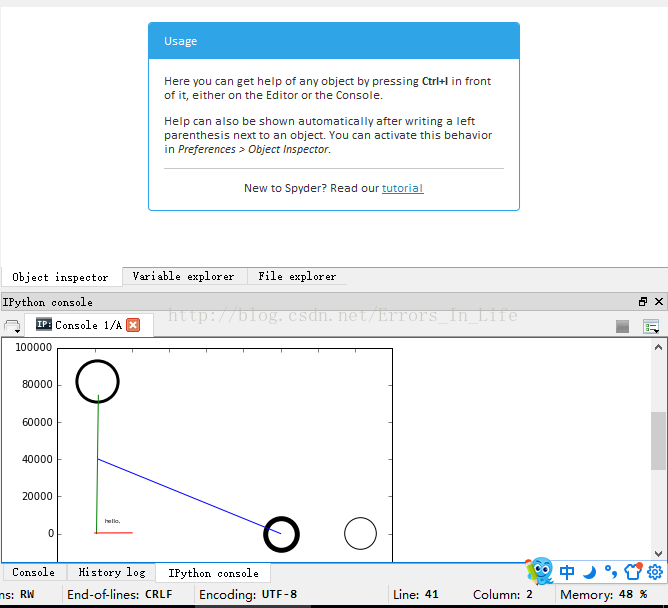The image size is (668, 608).
Task: Toggle the moon half-width mode icon
Action: click(x=590, y=572)
